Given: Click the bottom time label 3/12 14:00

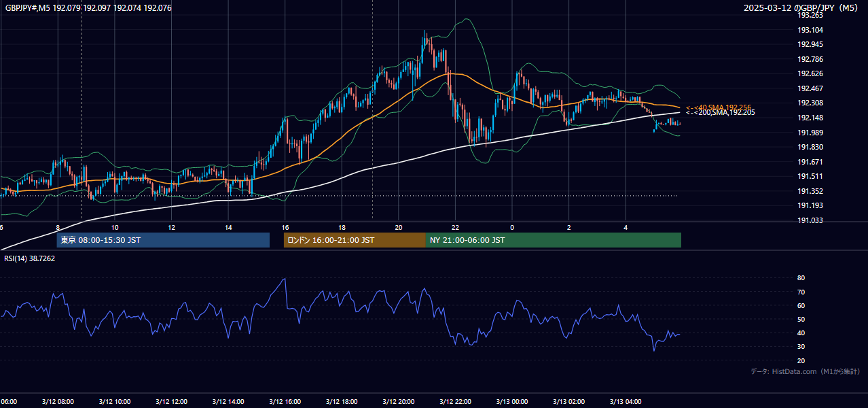Looking at the screenshot, I should 228,401.
